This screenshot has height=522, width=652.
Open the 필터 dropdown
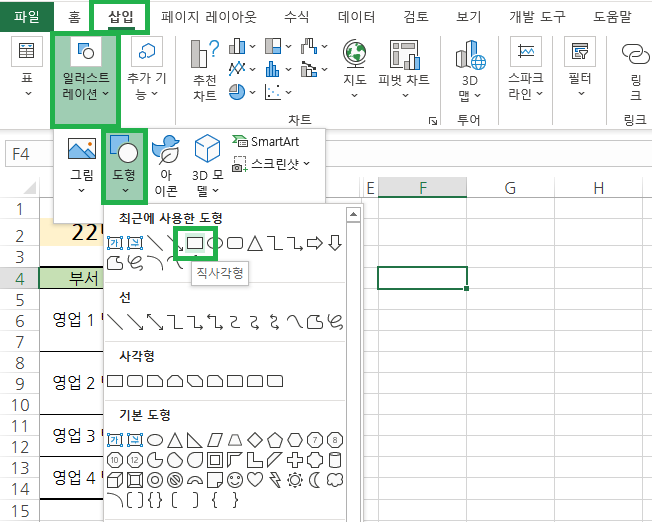[x=580, y=69]
